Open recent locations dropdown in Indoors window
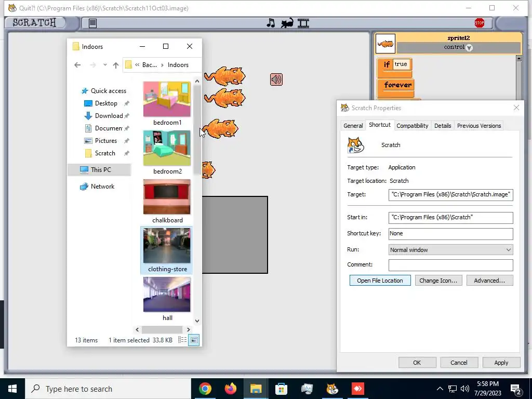The height and width of the screenshot is (399, 532). pyautogui.click(x=105, y=65)
